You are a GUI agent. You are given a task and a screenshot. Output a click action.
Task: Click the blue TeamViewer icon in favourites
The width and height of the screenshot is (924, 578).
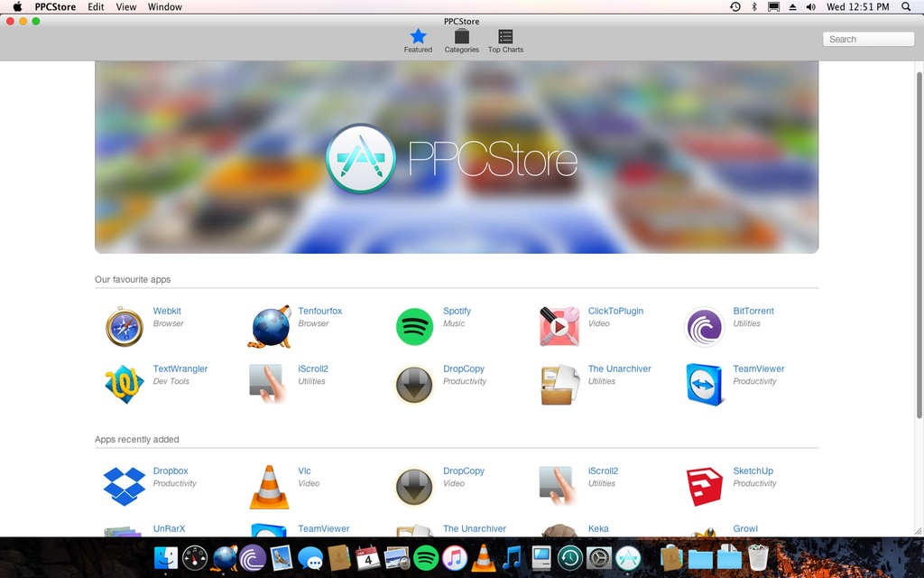[x=704, y=385]
